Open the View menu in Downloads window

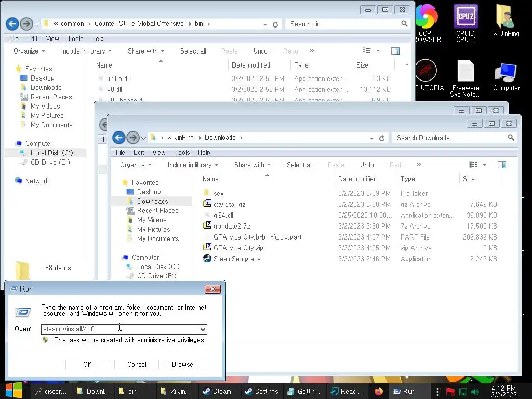point(159,152)
